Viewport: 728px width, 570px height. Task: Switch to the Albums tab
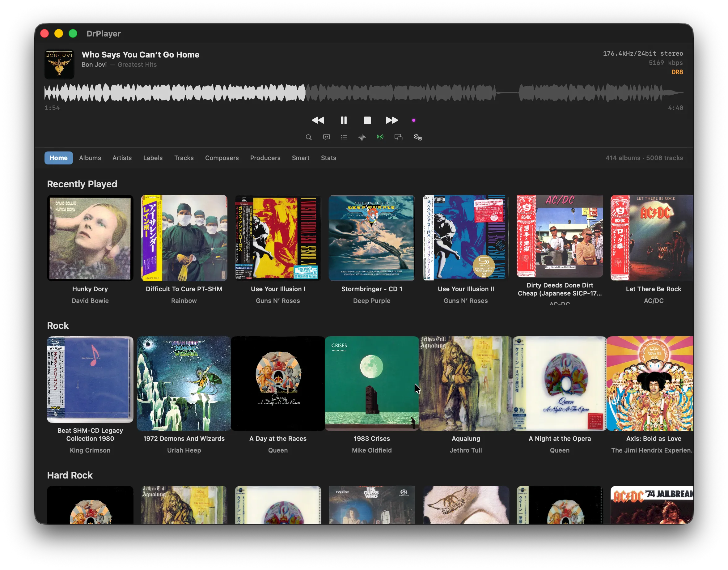tap(90, 158)
